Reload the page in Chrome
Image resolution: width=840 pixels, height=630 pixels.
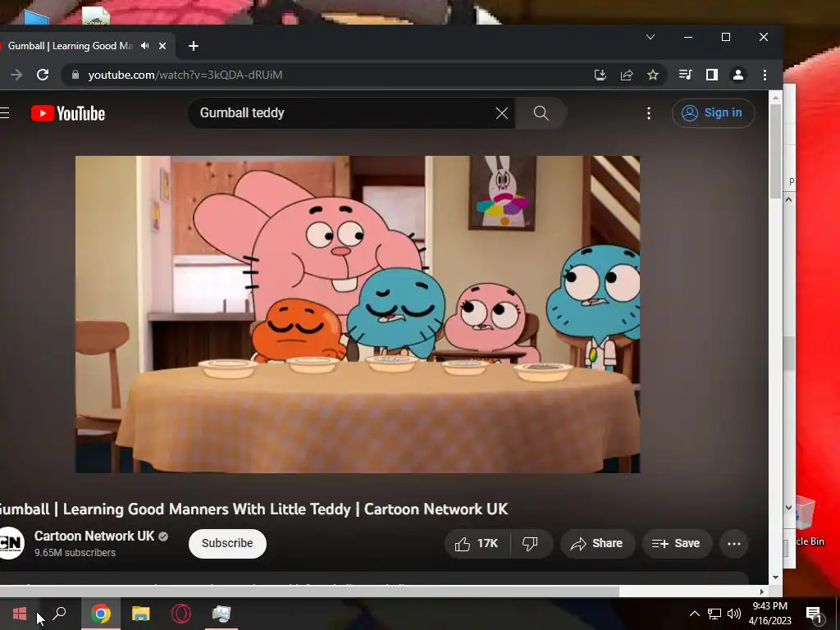(43, 75)
